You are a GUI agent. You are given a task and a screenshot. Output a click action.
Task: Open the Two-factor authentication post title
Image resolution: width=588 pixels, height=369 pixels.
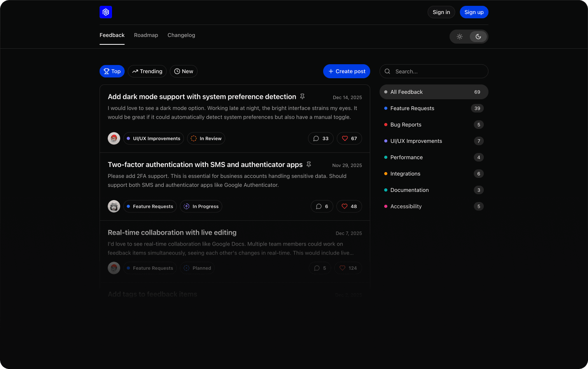[x=205, y=165]
